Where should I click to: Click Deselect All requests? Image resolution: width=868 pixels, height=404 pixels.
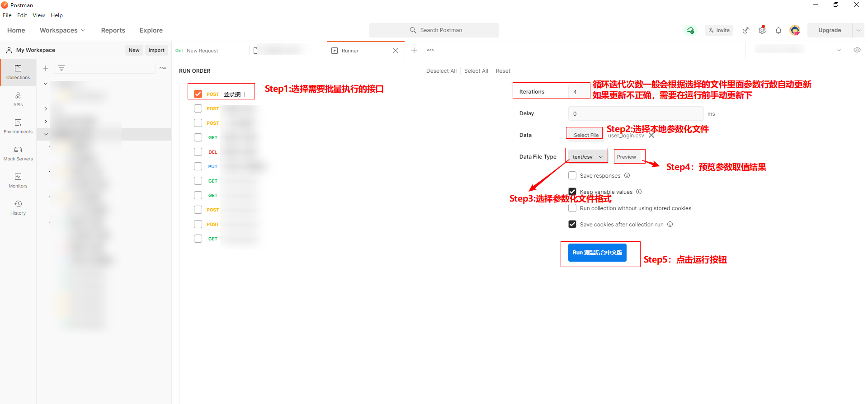point(441,71)
